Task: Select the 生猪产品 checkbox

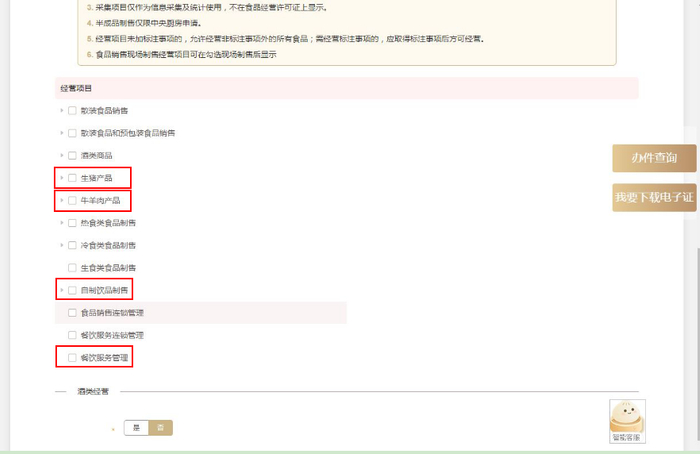Action: coord(72,178)
